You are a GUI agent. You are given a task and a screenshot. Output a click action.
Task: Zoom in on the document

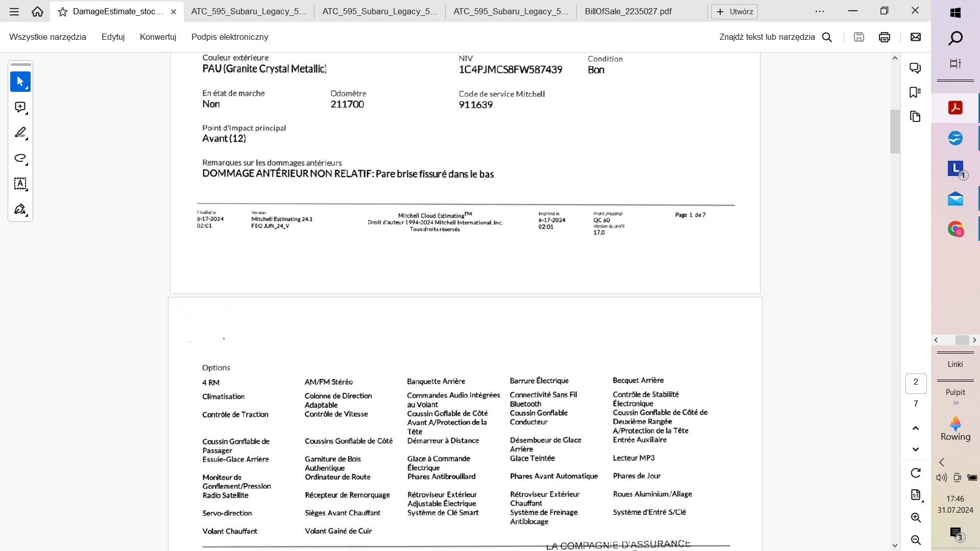tap(916, 517)
